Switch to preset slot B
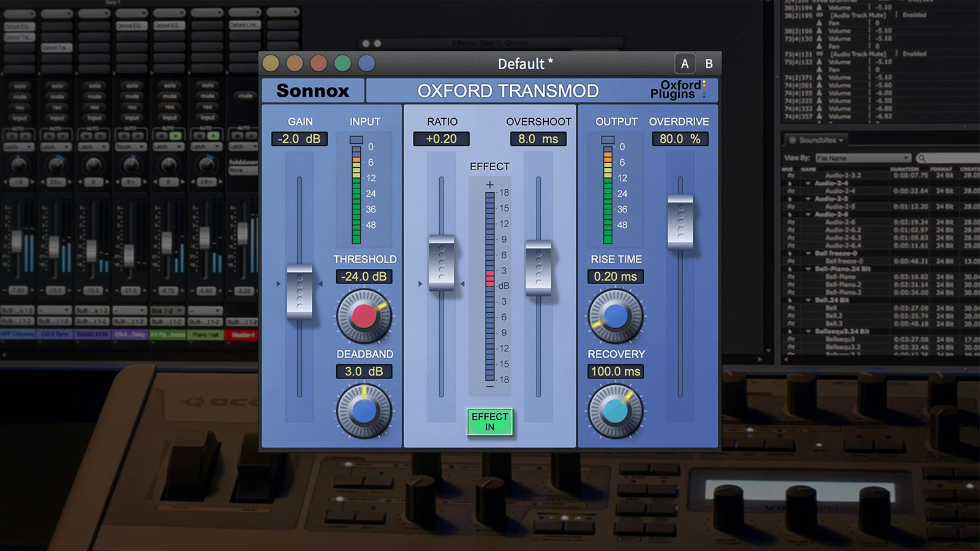The width and height of the screenshot is (980, 551). click(x=709, y=64)
